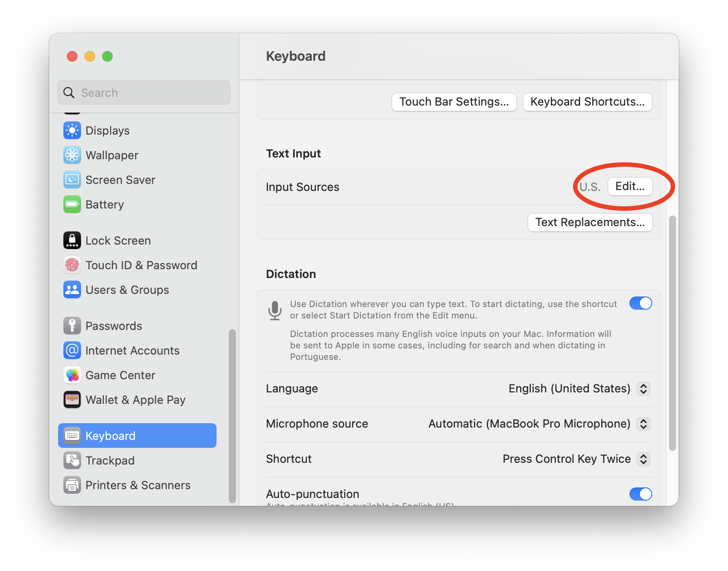This screenshot has width=728, height=571.
Task: Click the sidebar vertical scrollbar
Action: pos(232,416)
